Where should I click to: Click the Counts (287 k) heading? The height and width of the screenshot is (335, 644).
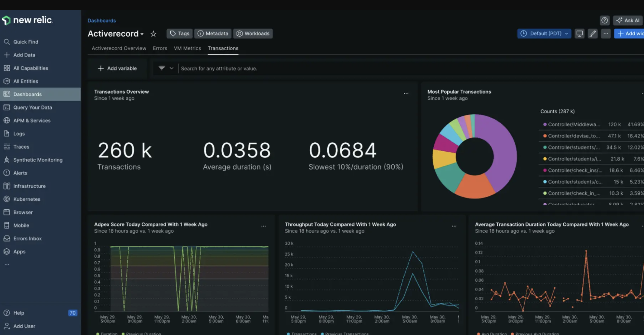[x=558, y=111]
